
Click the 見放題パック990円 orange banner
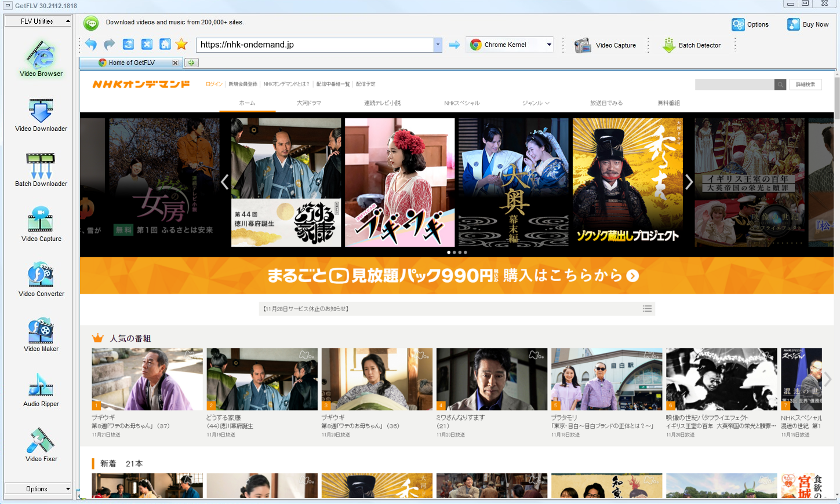457,276
